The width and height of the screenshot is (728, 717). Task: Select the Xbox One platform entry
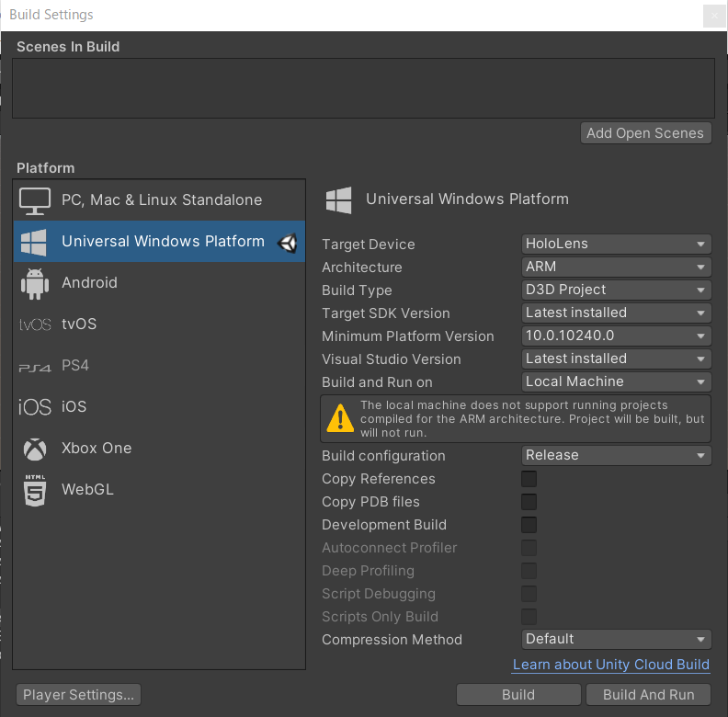[x=159, y=449]
